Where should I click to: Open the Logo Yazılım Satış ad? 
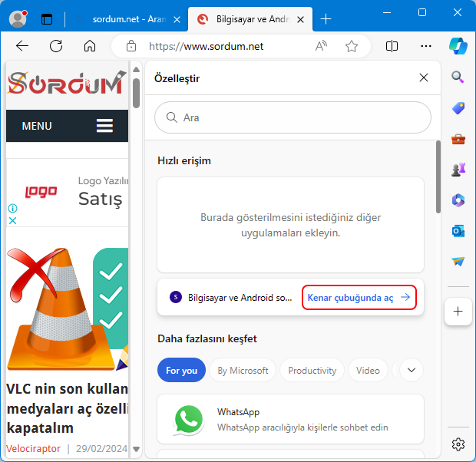[x=68, y=193]
